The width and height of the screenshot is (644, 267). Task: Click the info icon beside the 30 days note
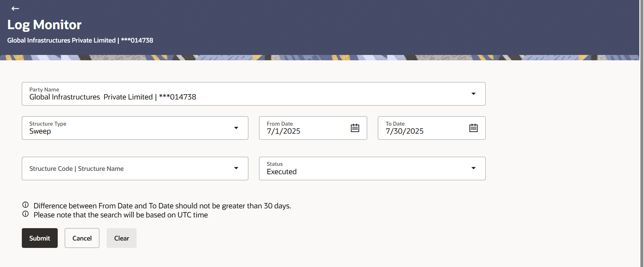[26, 205]
